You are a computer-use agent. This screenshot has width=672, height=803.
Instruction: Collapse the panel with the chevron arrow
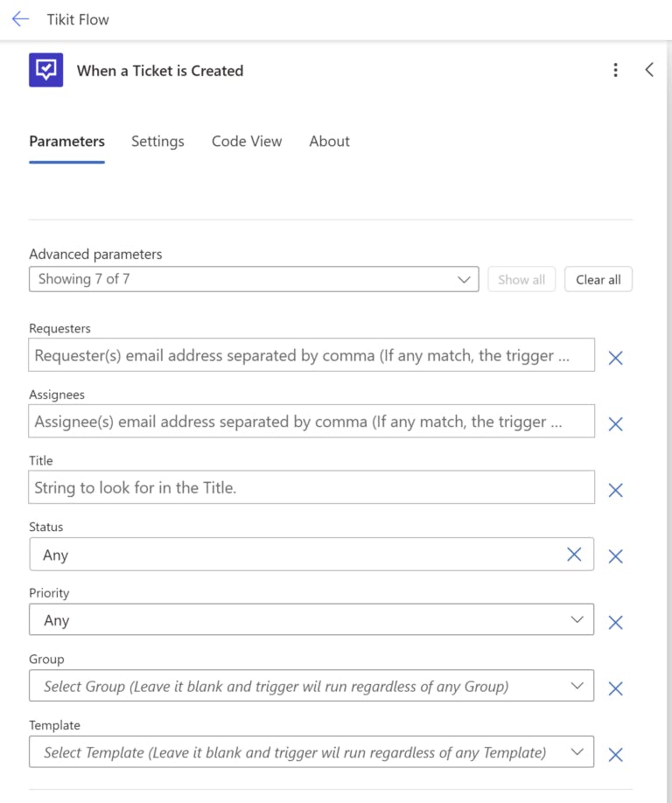tap(649, 70)
